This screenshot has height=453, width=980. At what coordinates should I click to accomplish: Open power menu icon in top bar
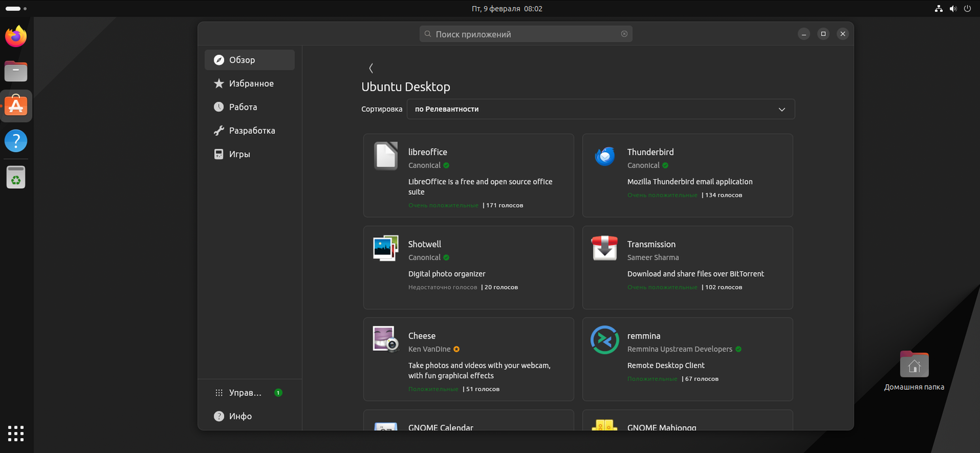point(968,8)
